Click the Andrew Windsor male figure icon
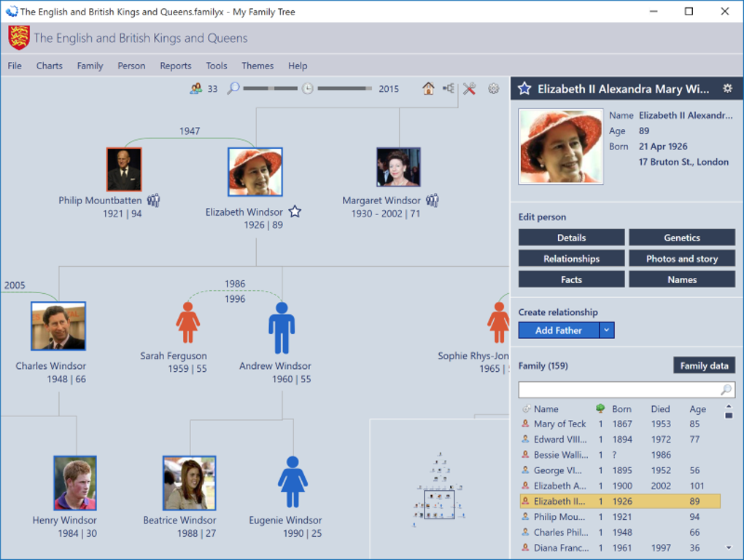Image resolution: width=744 pixels, height=560 pixels. tap(282, 328)
